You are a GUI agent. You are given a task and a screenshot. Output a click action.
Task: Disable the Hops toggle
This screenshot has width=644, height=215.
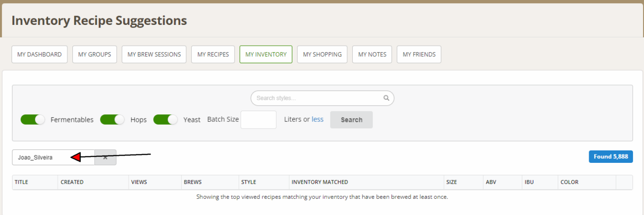(112, 119)
